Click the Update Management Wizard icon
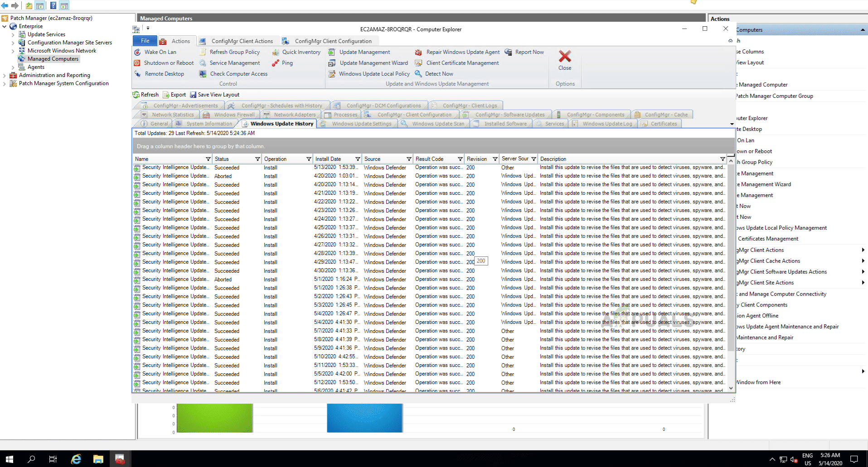Viewport: 868px width, 467px height. pos(332,63)
